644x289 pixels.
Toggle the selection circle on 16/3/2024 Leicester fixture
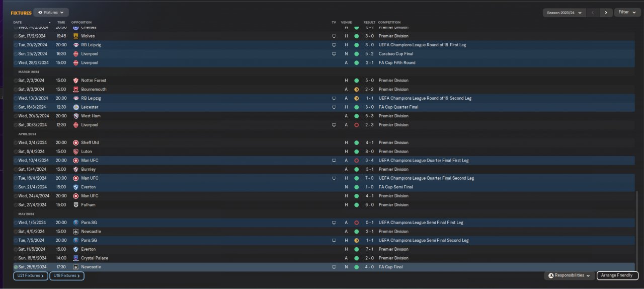coord(16,107)
